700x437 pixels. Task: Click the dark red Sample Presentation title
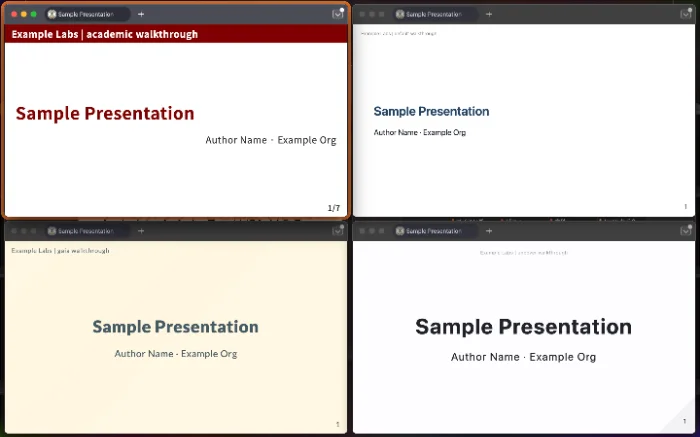click(105, 114)
